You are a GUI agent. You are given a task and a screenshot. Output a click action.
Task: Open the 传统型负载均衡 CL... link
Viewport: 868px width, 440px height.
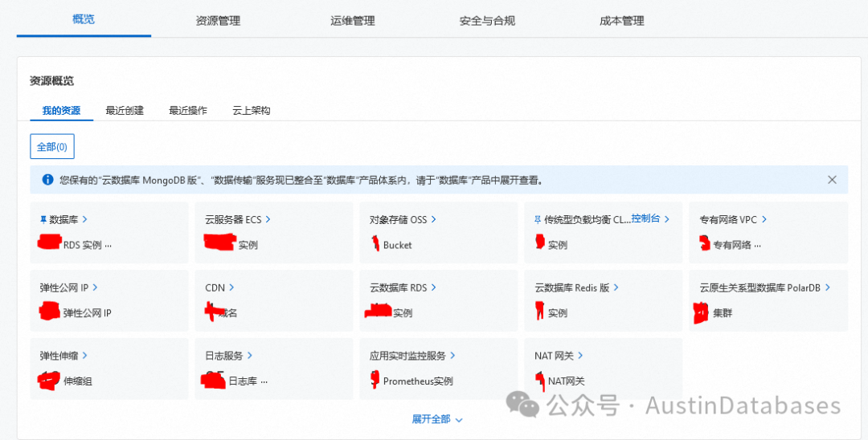click(587, 219)
